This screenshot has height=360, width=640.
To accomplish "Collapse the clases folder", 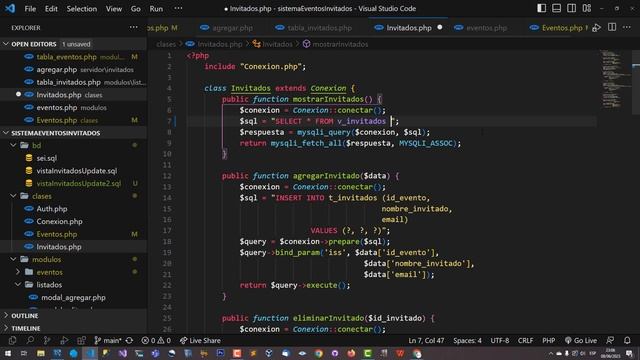I will tap(13, 196).
